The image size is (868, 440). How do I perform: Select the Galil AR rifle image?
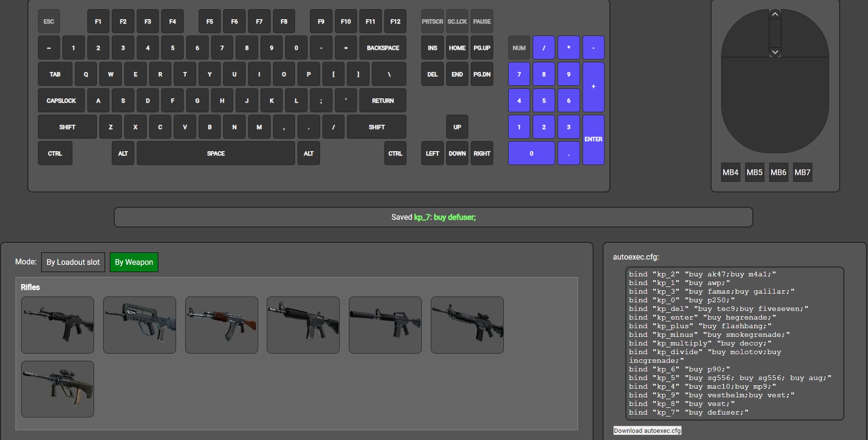point(58,325)
